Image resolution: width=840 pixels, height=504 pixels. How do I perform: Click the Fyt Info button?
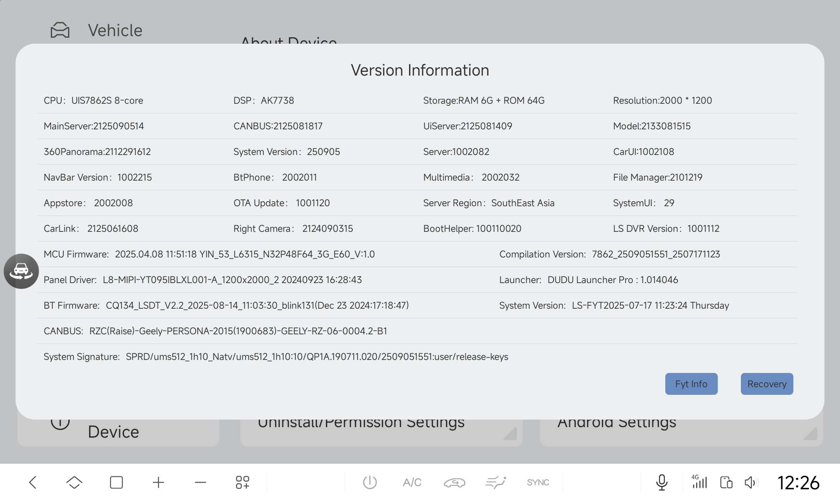point(691,384)
